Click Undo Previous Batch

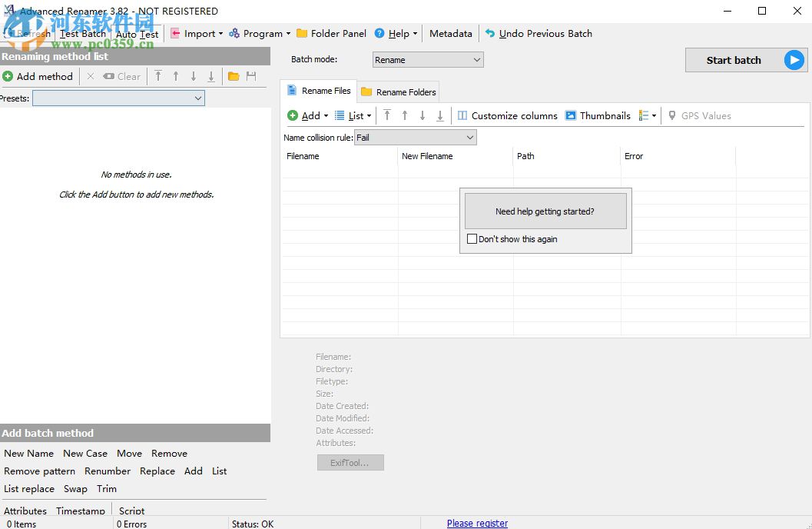539,33
